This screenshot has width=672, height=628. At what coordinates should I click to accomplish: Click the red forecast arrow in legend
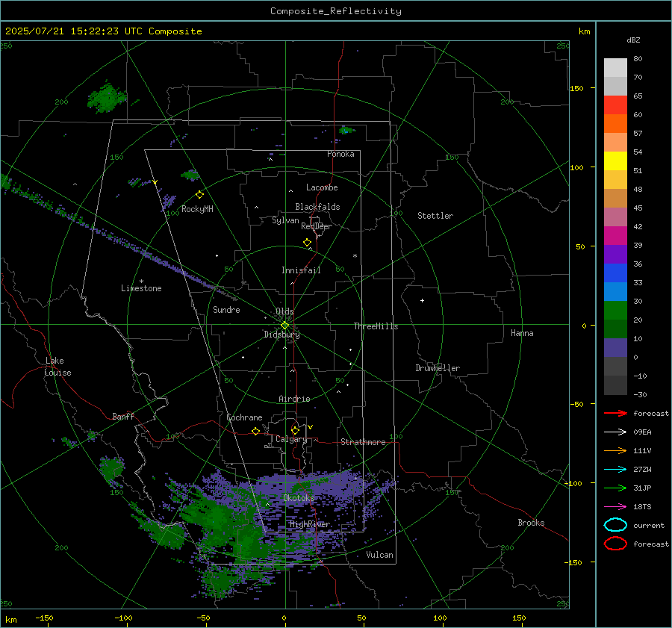(615, 413)
